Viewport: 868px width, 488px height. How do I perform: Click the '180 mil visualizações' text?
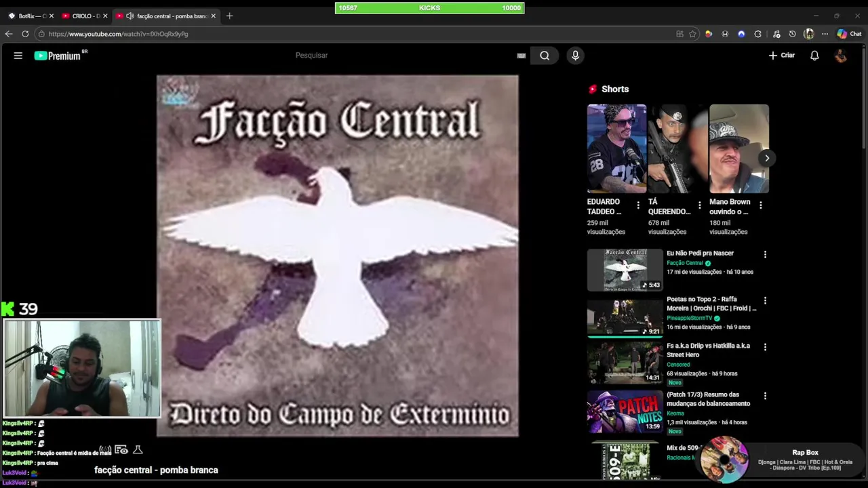(x=728, y=227)
